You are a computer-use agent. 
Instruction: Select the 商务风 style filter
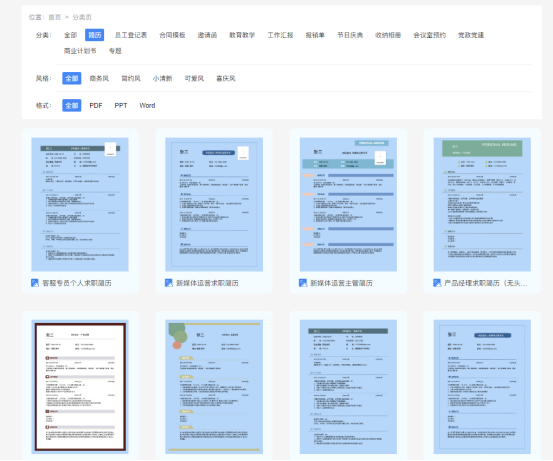pyautogui.click(x=99, y=78)
